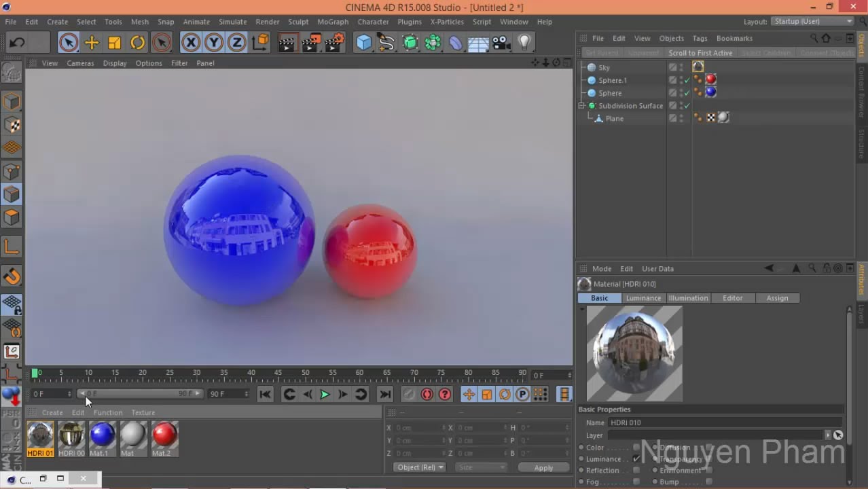Render to Picture Viewer
This screenshot has height=489, width=868.
311,43
